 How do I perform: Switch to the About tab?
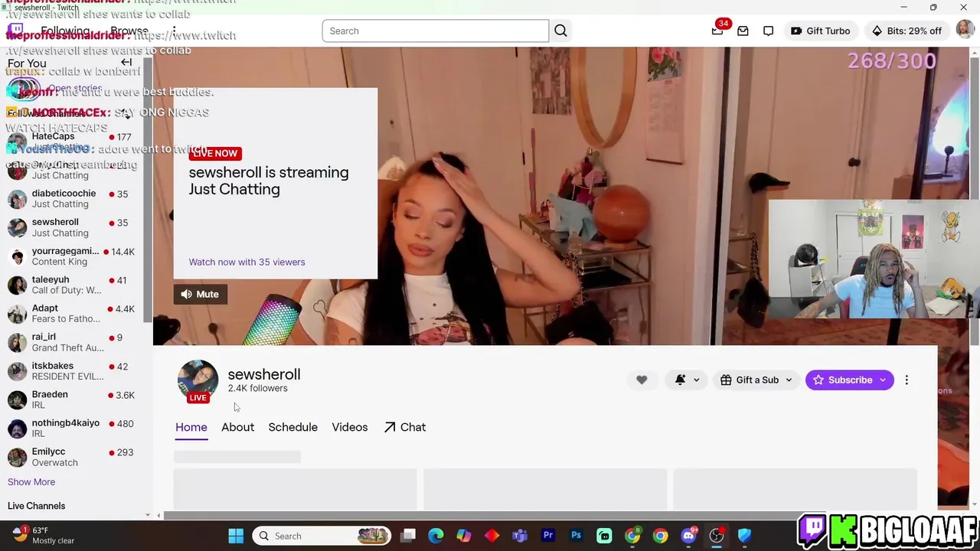pos(237,427)
